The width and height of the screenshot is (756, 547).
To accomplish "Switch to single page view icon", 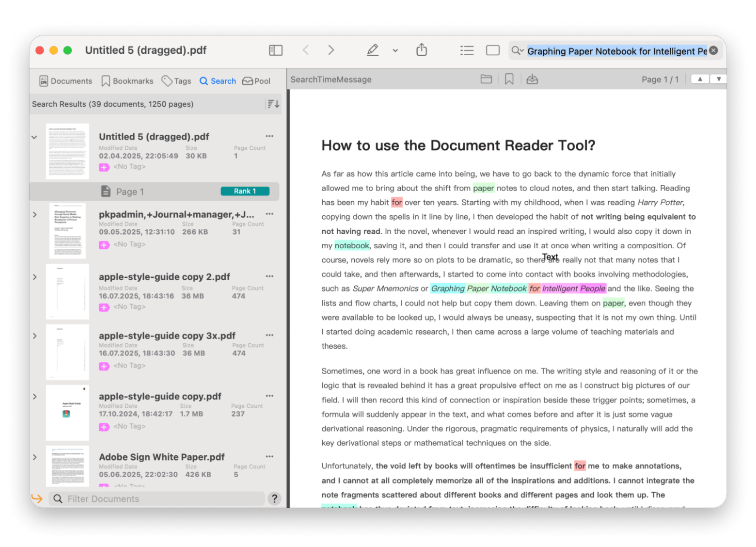I will pyautogui.click(x=493, y=50).
